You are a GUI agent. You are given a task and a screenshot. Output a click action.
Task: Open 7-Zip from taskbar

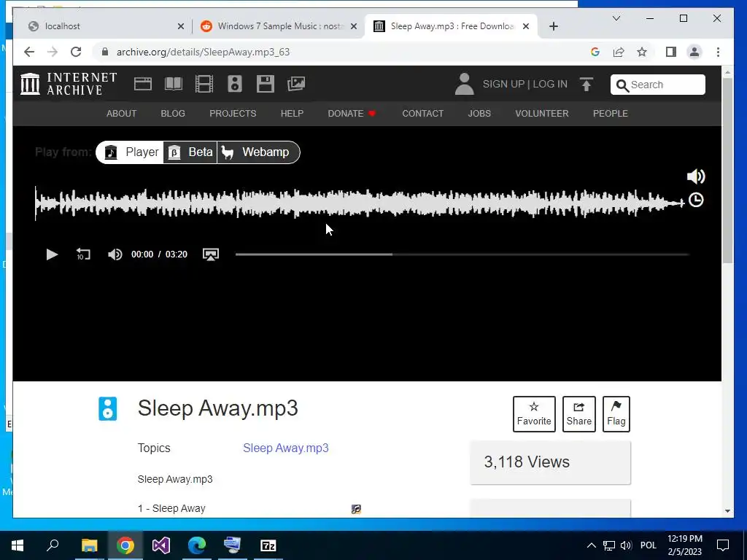coord(268,545)
